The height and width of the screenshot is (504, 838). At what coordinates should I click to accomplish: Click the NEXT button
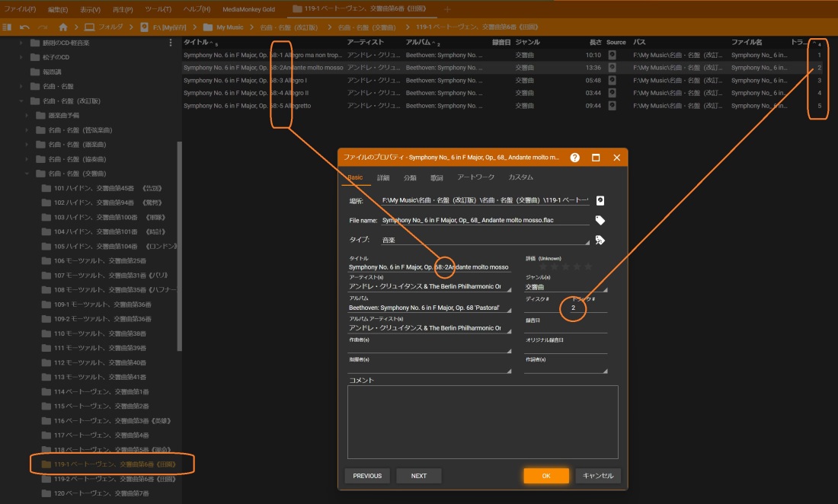coord(419,476)
